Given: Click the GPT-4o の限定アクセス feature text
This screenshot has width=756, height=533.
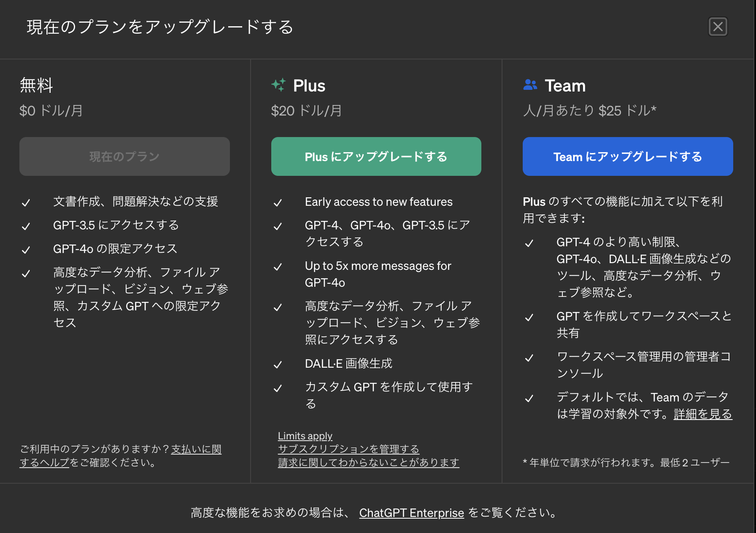Looking at the screenshot, I should (115, 249).
